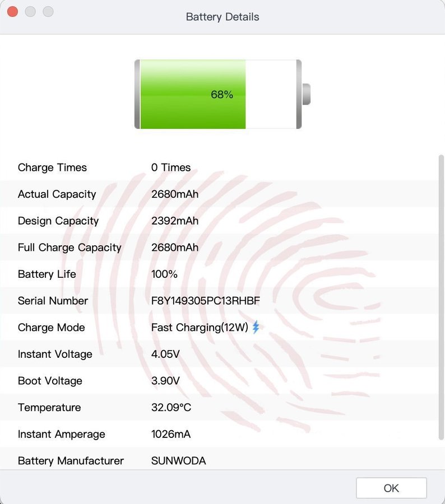The image size is (445, 504).
Task: Click the battery terminal tip icon
Action: pyautogui.click(x=306, y=94)
